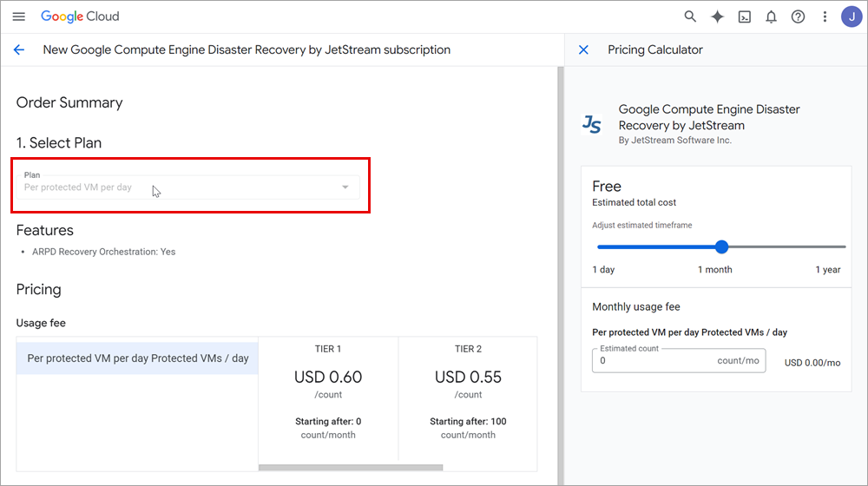
Task: Go back using the left arrow
Action: pos(19,49)
